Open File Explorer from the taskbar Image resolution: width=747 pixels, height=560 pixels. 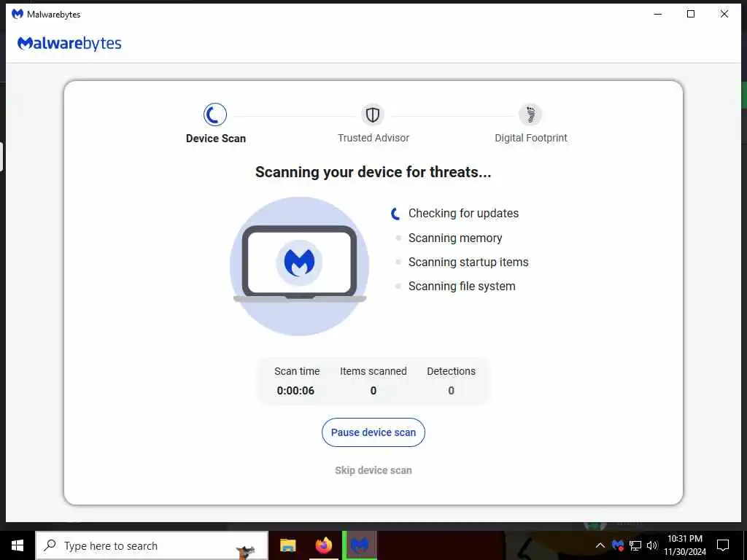click(x=287, y=545)
